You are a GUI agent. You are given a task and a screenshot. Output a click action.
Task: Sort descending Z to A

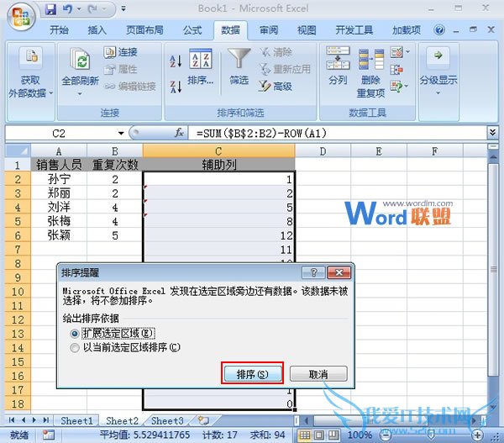176,87
